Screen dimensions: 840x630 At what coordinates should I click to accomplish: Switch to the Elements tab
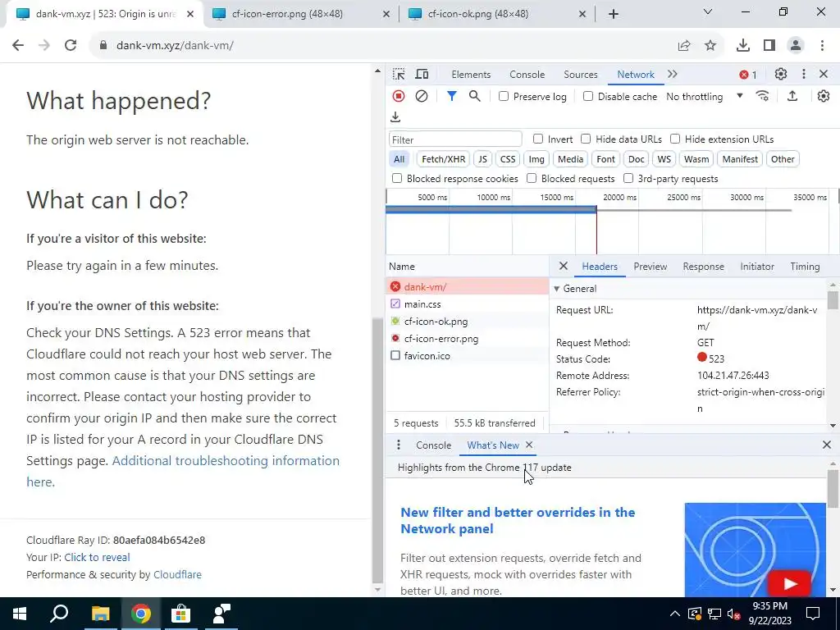click(471, 75)
